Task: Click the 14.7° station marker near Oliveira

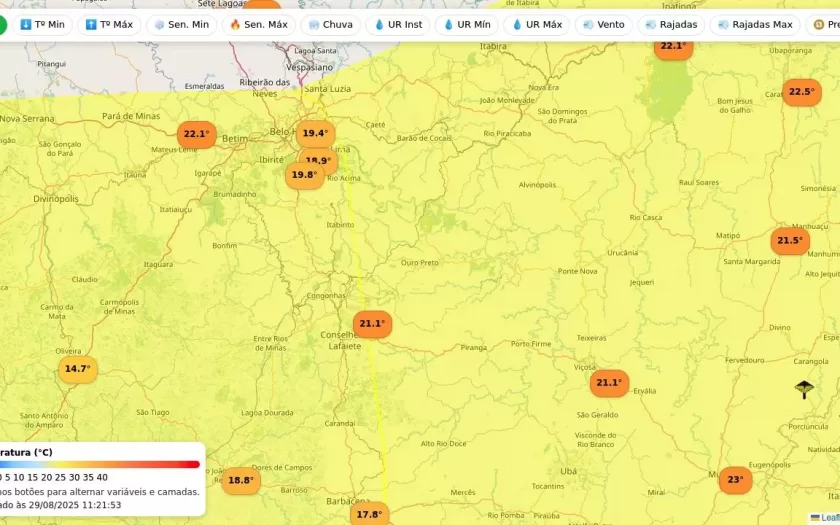Action: (77, 369)
